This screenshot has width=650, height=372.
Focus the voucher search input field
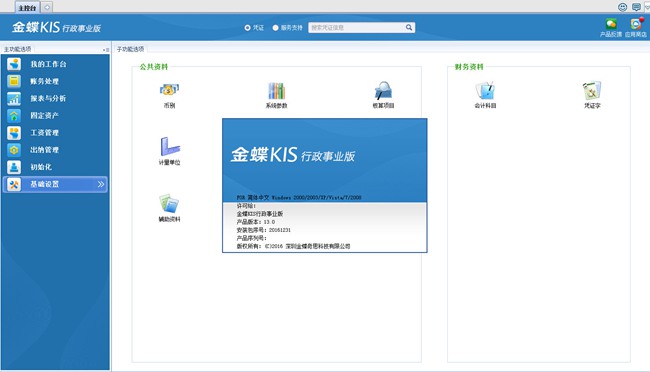(x=357, y=27)
